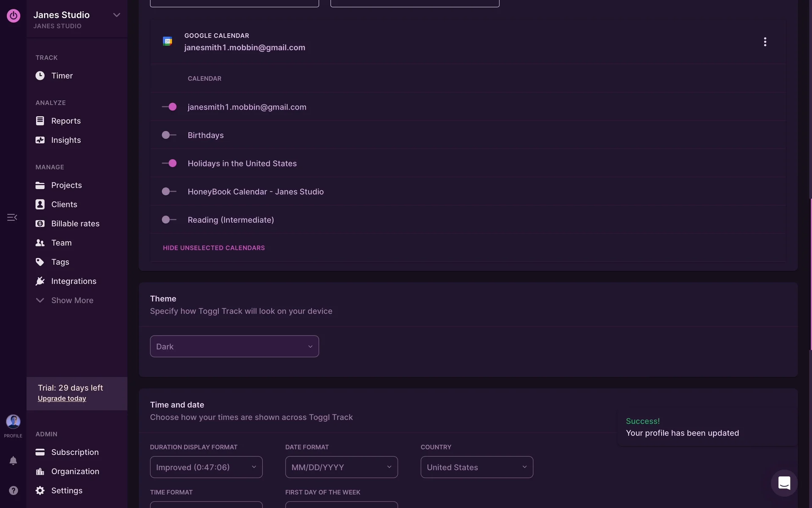
Task: Turn on HoneyBook Calendar toggle
Action: [x=169, y=192]
